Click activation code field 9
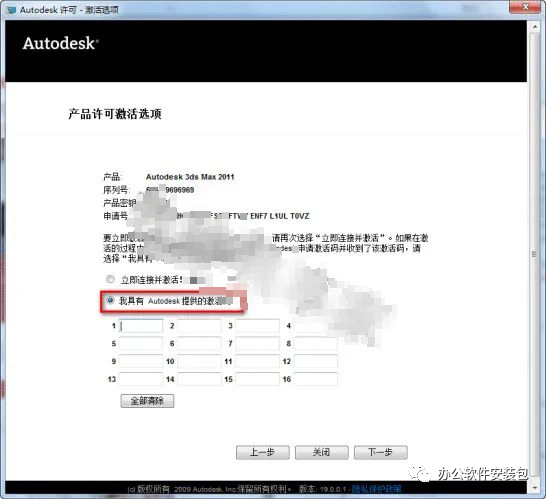 point(141,361)
